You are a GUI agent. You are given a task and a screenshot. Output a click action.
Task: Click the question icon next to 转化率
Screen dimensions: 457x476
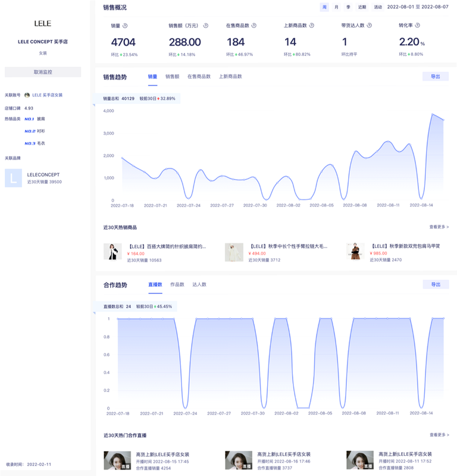[x=418, y=26]
